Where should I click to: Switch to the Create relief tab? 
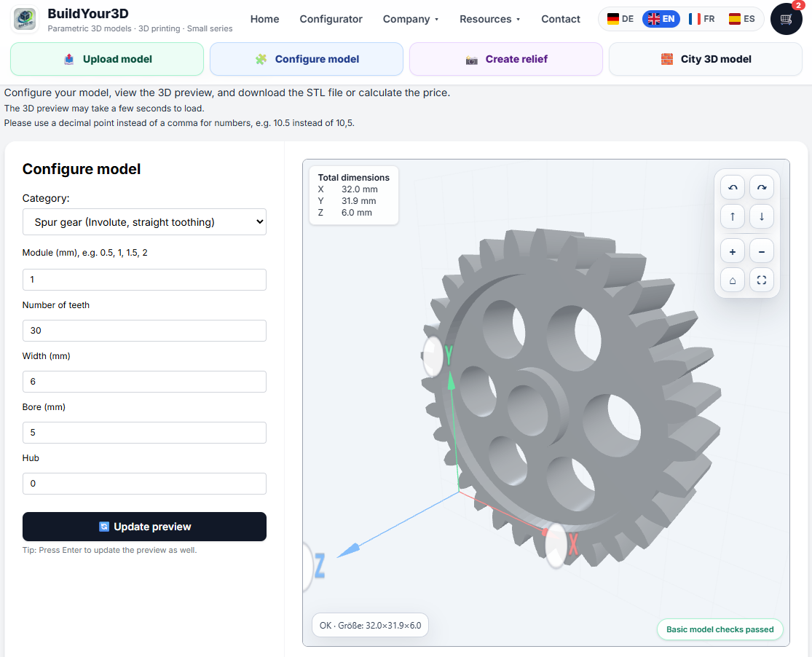(x=506, y=59)
